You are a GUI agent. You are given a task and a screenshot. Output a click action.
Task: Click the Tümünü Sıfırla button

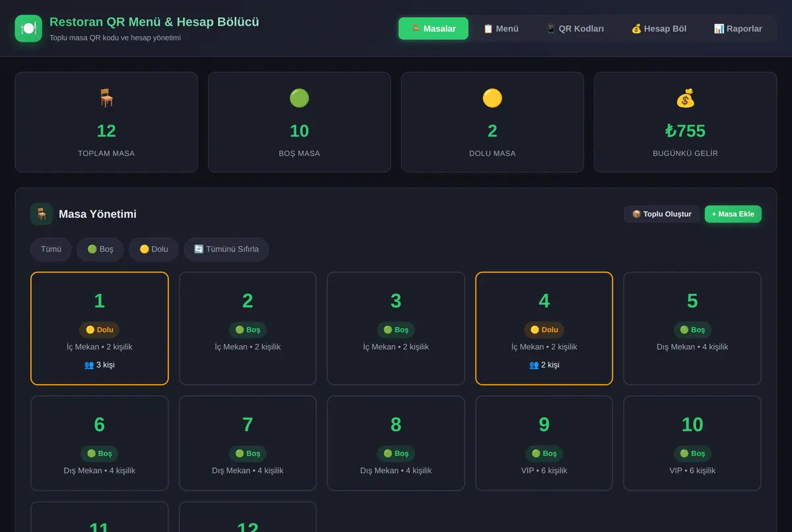pyautogui.click(x=226, y=249)
